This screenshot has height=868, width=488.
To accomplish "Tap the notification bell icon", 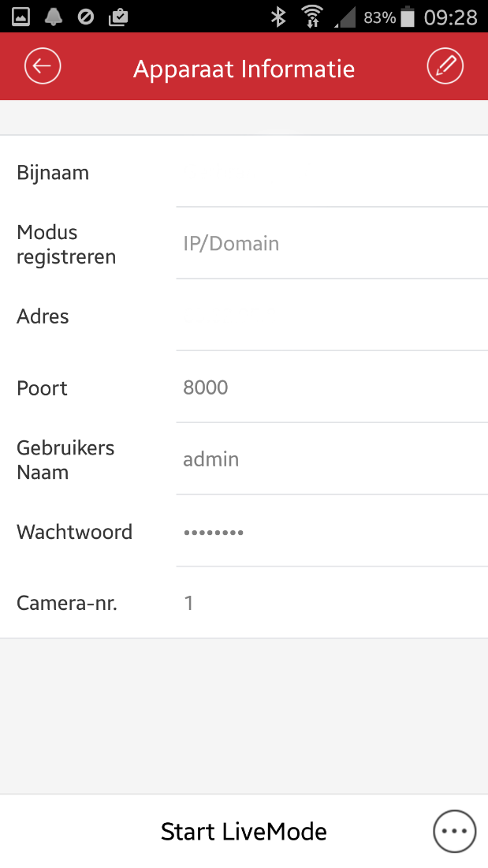I will pos(53,17).
